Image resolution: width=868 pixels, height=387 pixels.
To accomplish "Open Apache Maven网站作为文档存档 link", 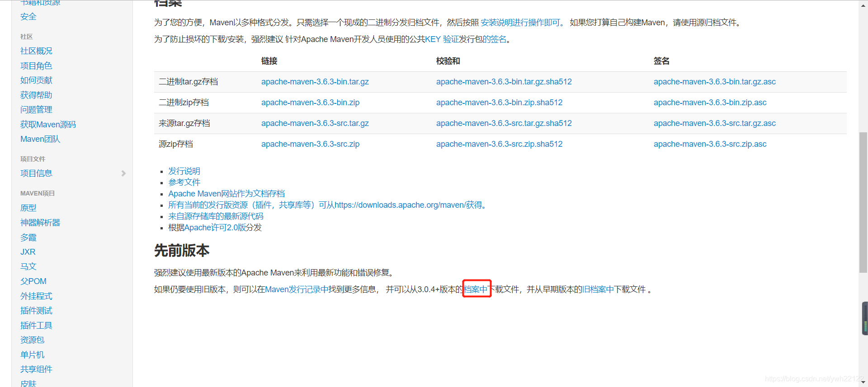I will [x=226, y=194].
